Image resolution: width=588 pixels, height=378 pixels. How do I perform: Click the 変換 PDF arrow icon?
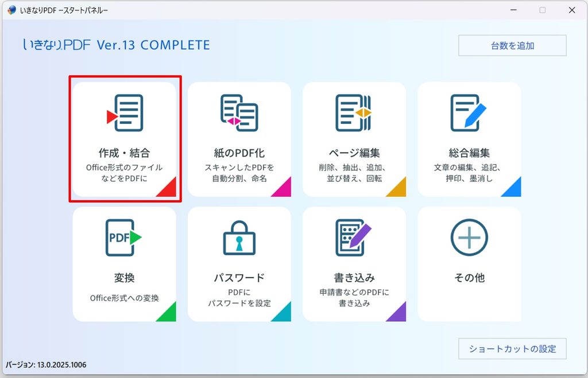(x=124, y=237)
